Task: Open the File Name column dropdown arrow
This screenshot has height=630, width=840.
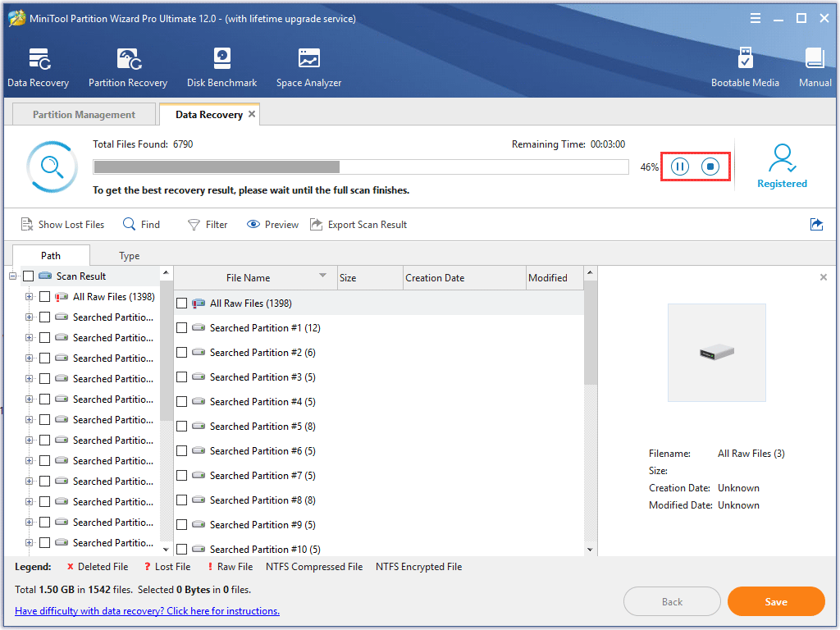Action: coord(322,276)
